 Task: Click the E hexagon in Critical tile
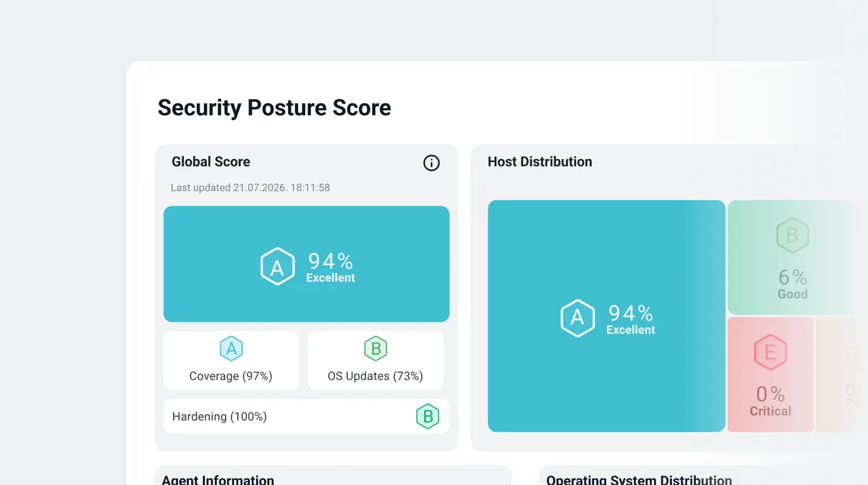tap(770, 353)
